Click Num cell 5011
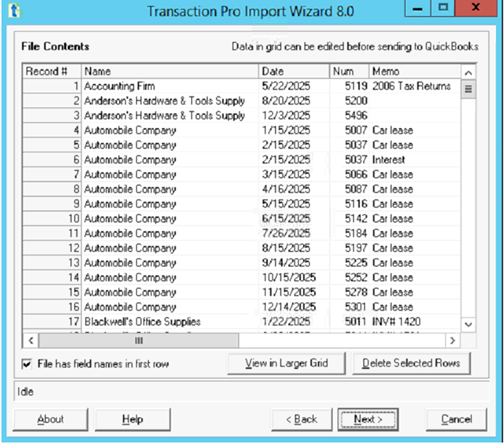 [349, 321]
